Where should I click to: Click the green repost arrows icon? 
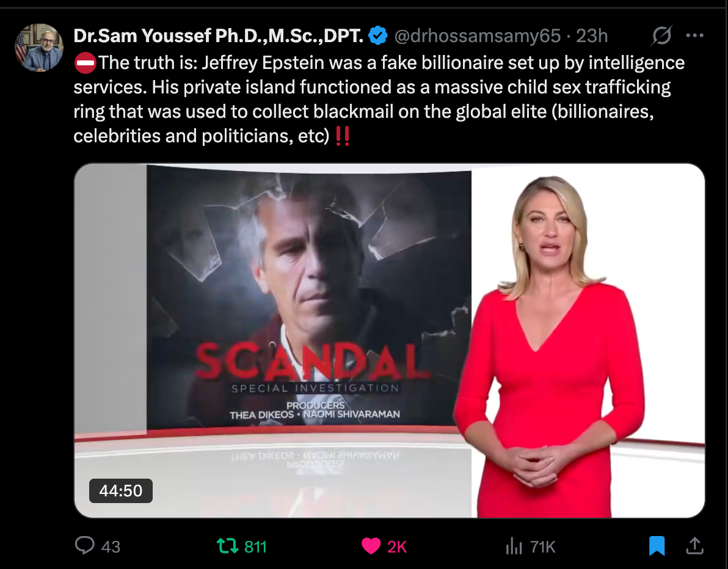click(227, 546)
